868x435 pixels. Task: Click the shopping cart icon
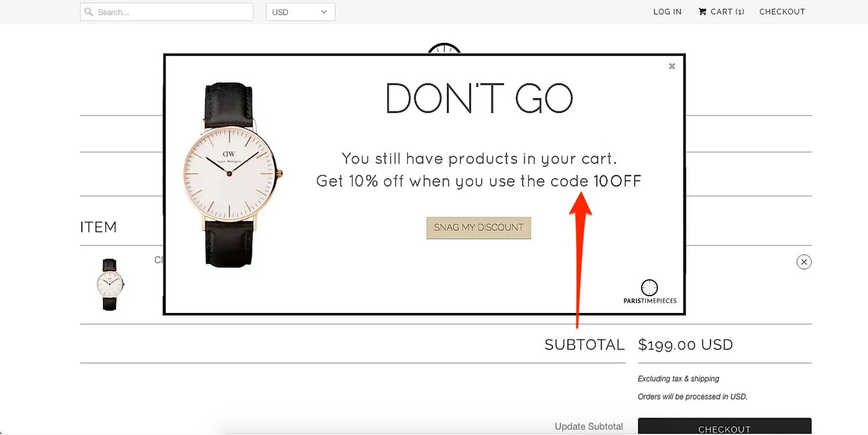[702, 12]
